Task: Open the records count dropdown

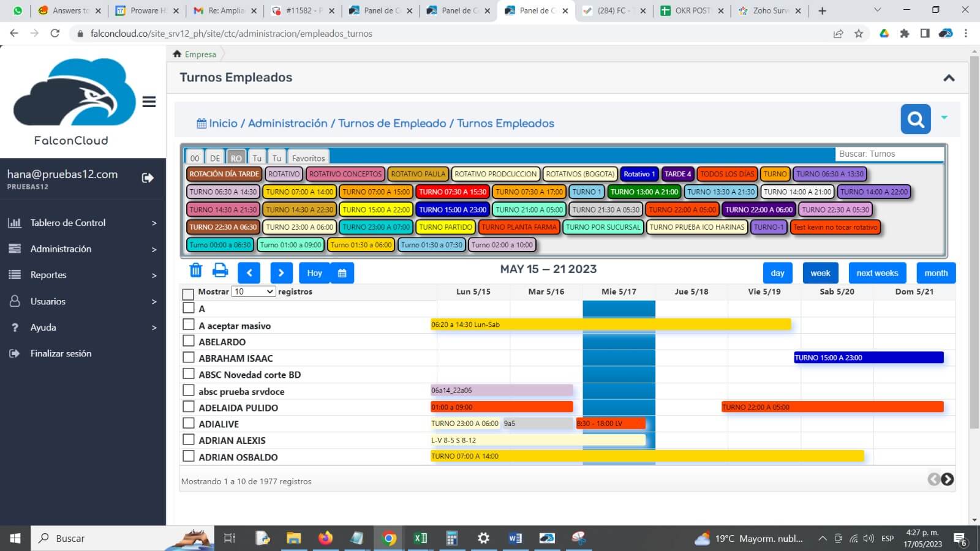Action: pos(254,292)
